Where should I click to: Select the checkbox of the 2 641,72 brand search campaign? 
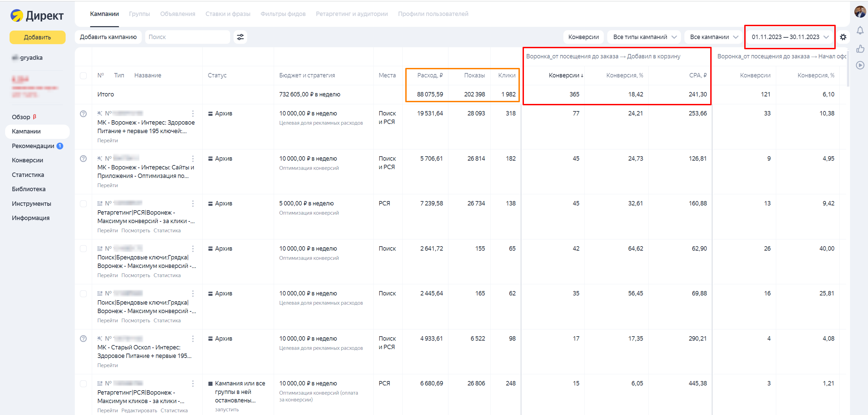point(83,249)
